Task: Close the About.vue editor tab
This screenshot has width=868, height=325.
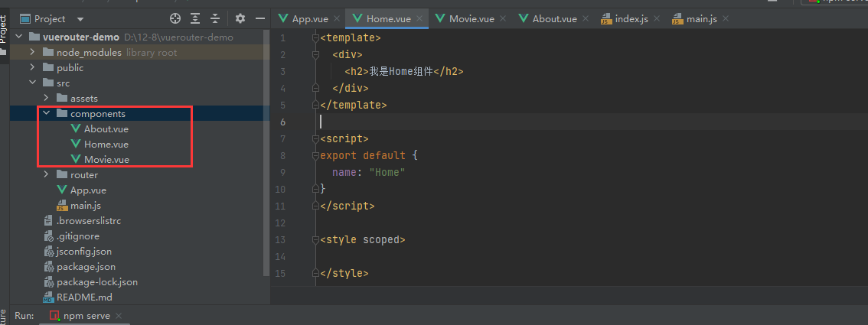Action: [x=586, y=19]
